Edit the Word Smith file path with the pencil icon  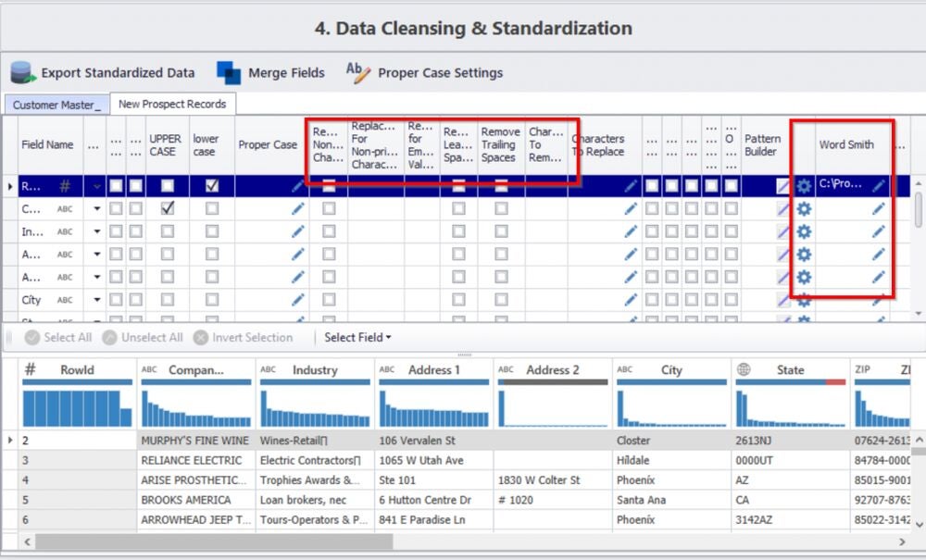point(881,185)
